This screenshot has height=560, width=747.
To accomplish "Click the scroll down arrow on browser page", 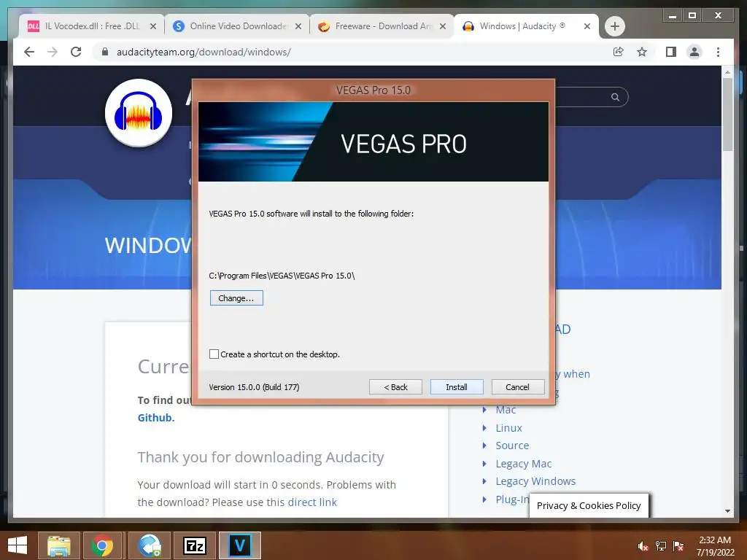I will 727,511.
